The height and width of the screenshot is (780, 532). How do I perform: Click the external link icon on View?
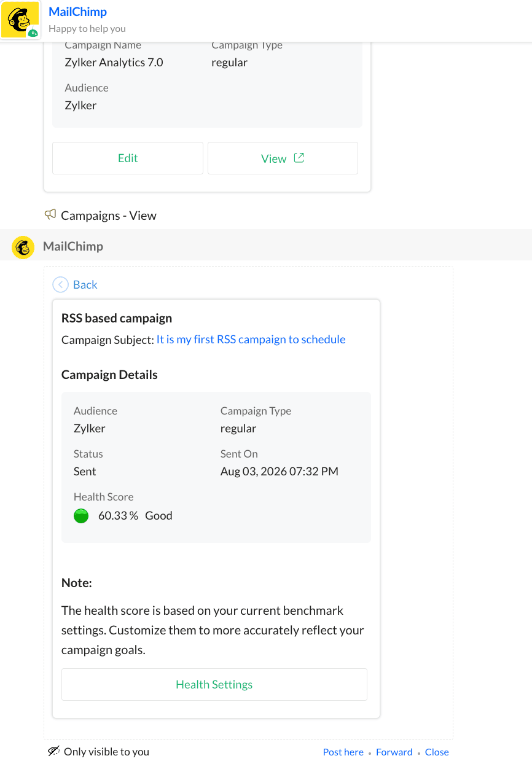point(299,158)
